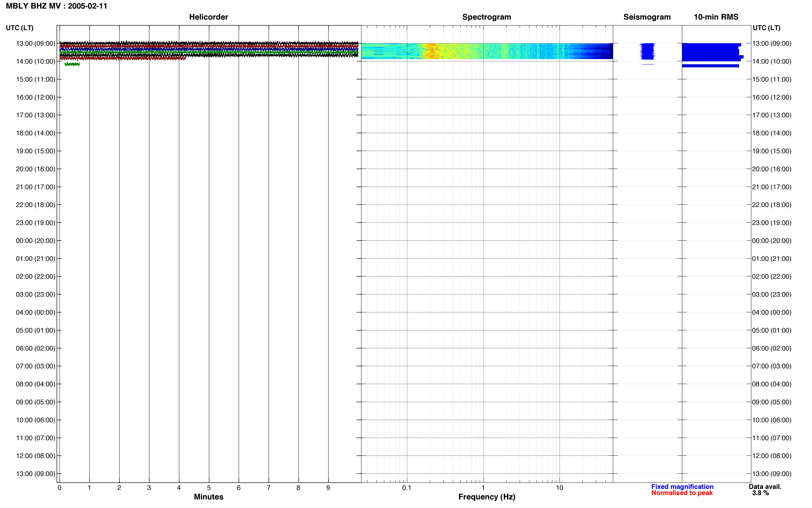The height and width of the screenshot is (508, 812).
Task: Select the Seismogram panel heading
Action: pos(647,17)
